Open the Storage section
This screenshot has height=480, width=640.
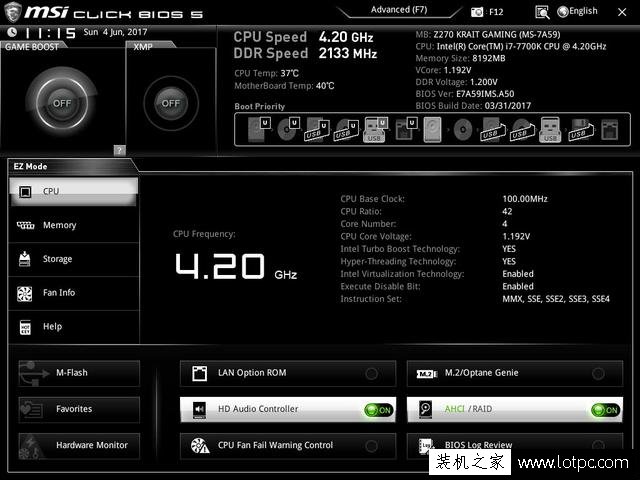click(73, 259)
